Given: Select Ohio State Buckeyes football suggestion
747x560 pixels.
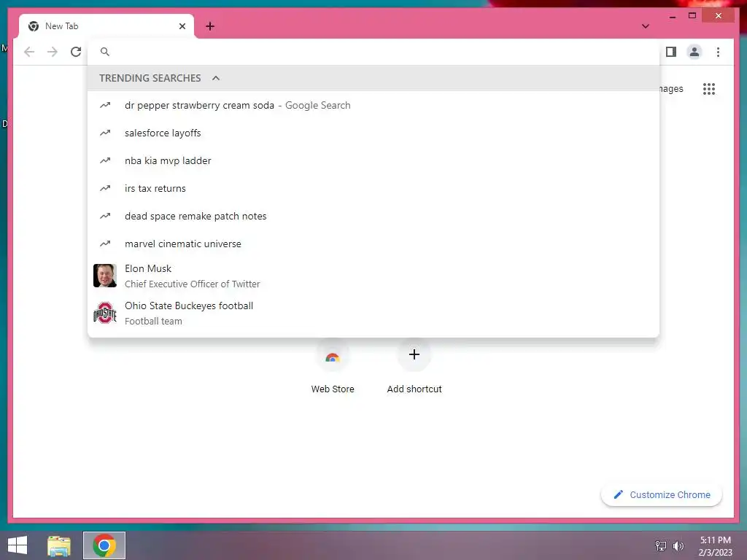Looking at the screenshot, I should [373, 313].
